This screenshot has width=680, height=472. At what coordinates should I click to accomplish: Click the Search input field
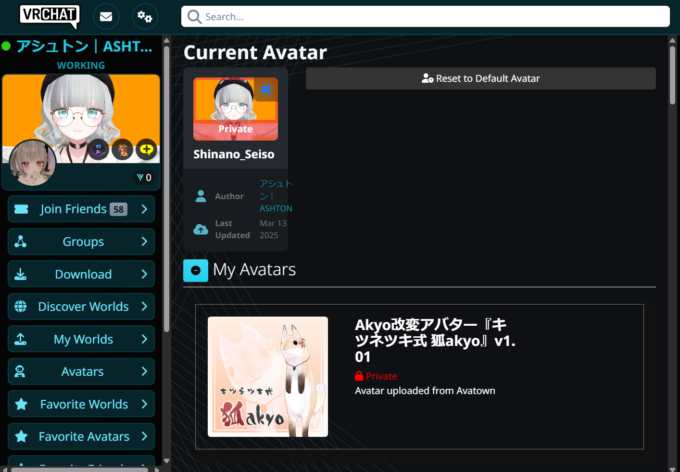coord(425,17)
